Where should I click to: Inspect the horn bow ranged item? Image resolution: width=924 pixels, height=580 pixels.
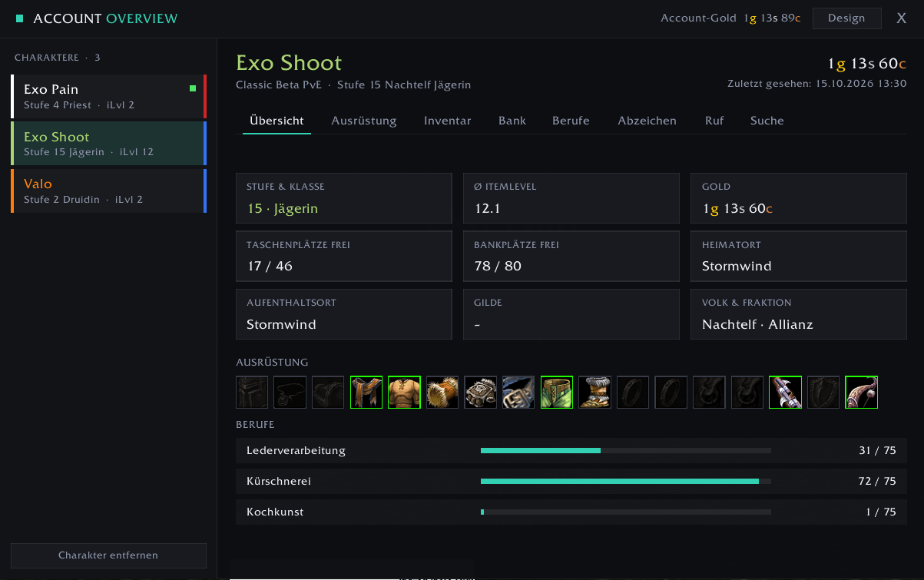click(x=862, y=392)
